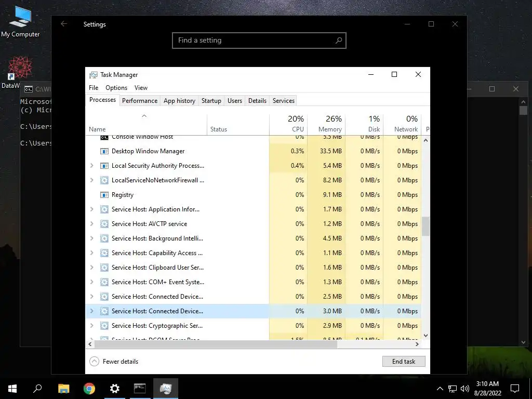Click the process list horizontal scrollbar thumb
Screen dimensions: 532x399
pyautogui.click(x=216, y=344)
